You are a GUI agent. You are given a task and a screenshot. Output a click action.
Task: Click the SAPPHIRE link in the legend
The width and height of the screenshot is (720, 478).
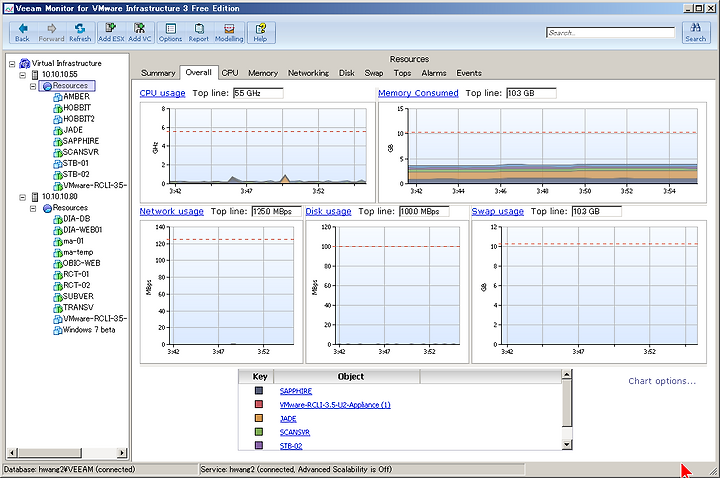tap(296, 391)
